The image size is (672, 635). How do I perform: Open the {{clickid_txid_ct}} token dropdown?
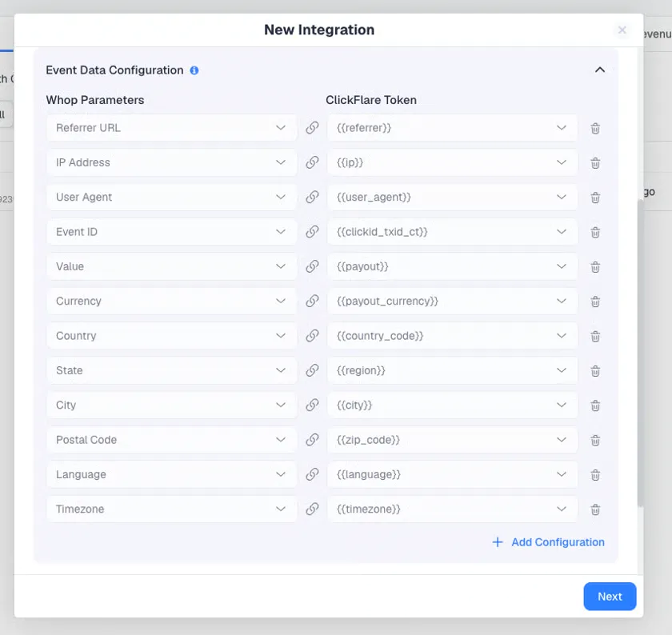(452, 232)
